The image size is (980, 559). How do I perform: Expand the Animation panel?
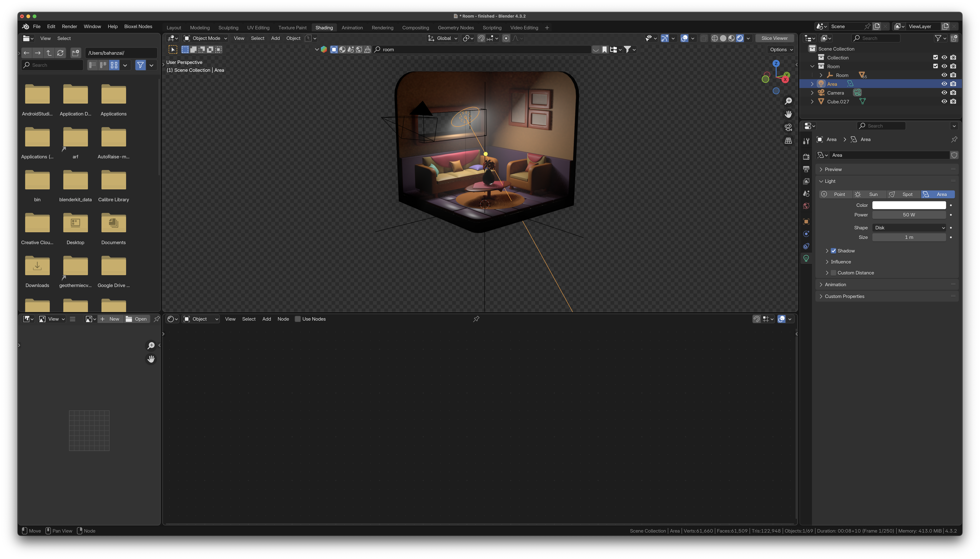[835, 285]
